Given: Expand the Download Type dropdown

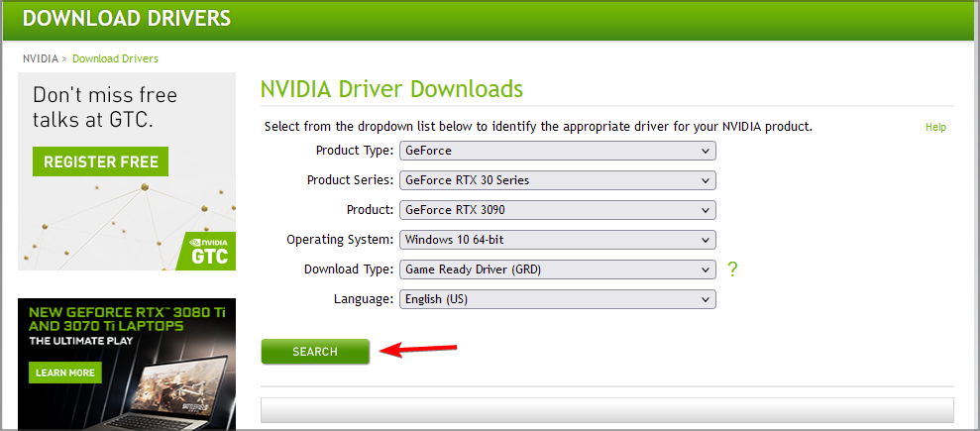Looking at the screenshot, I should pyautogui.click(x=558, y=269).
